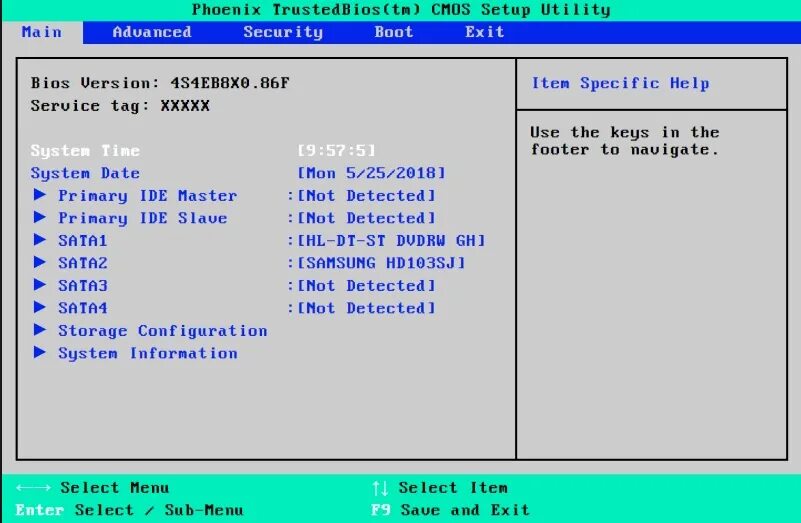Expand the SATA1 submenu arrow
The width and height of the screenshot is (801, 523).
[x=40, y=240]
